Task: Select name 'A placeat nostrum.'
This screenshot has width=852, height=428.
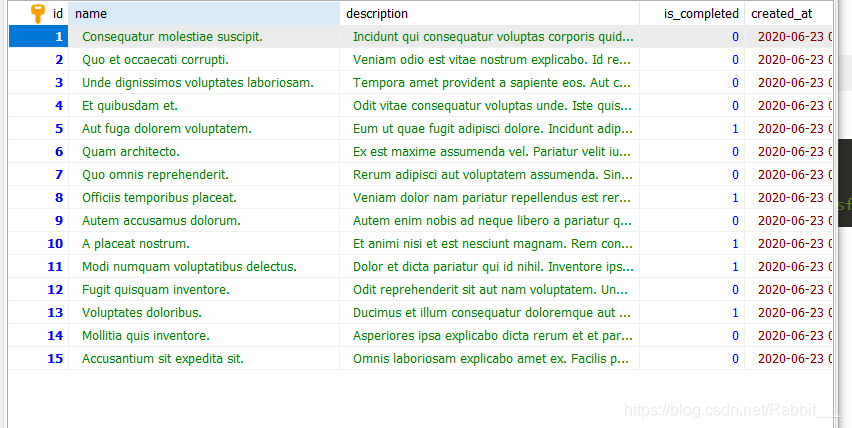Action: [136, 243]
